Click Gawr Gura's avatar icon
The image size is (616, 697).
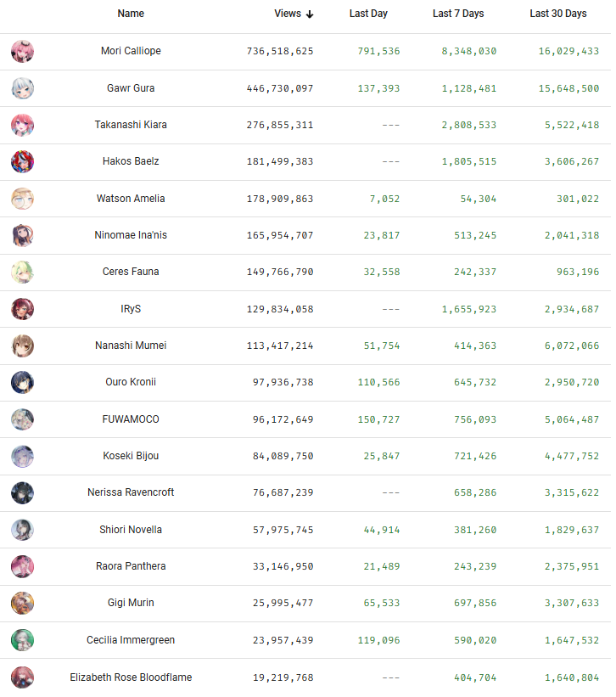click(23, 88)
